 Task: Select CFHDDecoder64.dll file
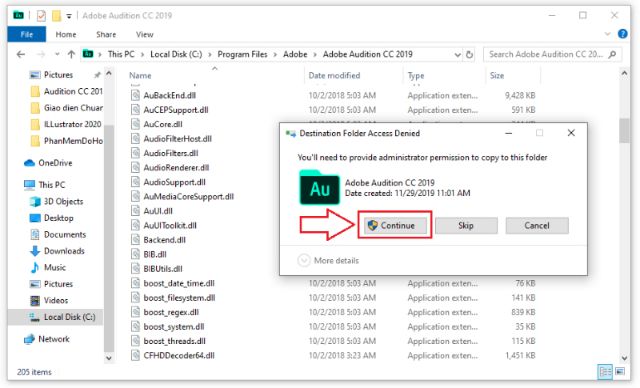click(x=179, y=355)
